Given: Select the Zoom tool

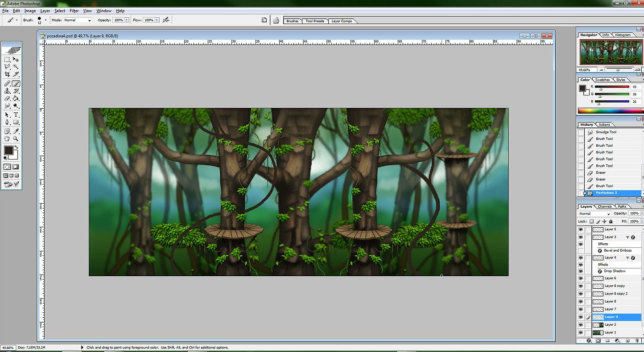Looking at the screenshot, I should (x=16, y=139).
